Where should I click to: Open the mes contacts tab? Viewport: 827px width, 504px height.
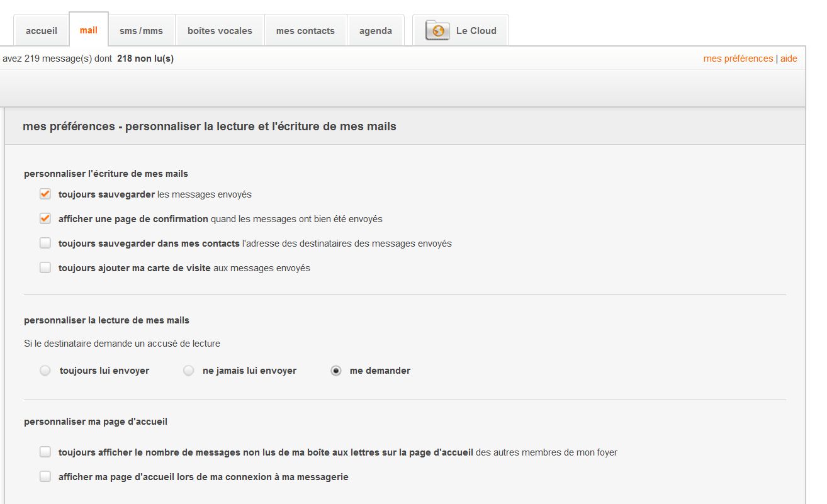pos(305,31)
